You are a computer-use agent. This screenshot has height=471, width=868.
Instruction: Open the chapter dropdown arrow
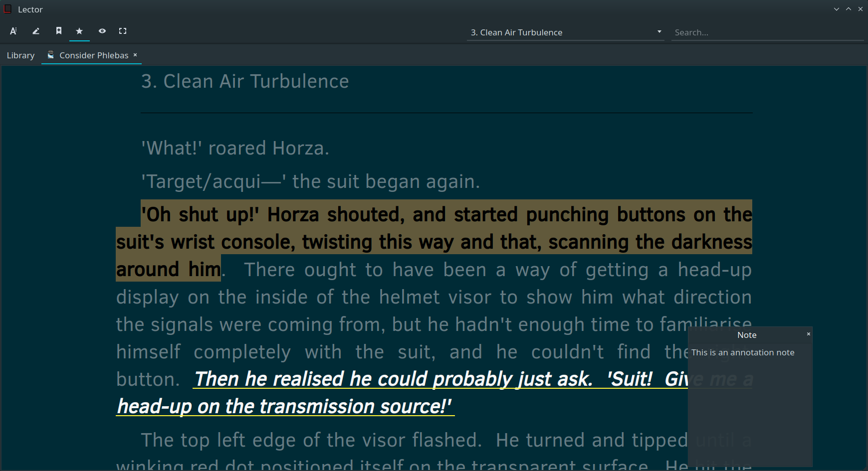(x=659, y=32)
